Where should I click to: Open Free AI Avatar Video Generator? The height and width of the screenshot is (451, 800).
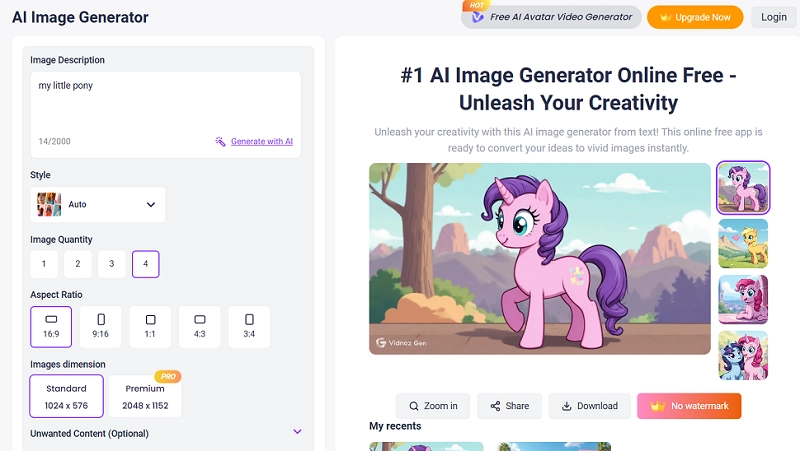(x=551, y=17)
